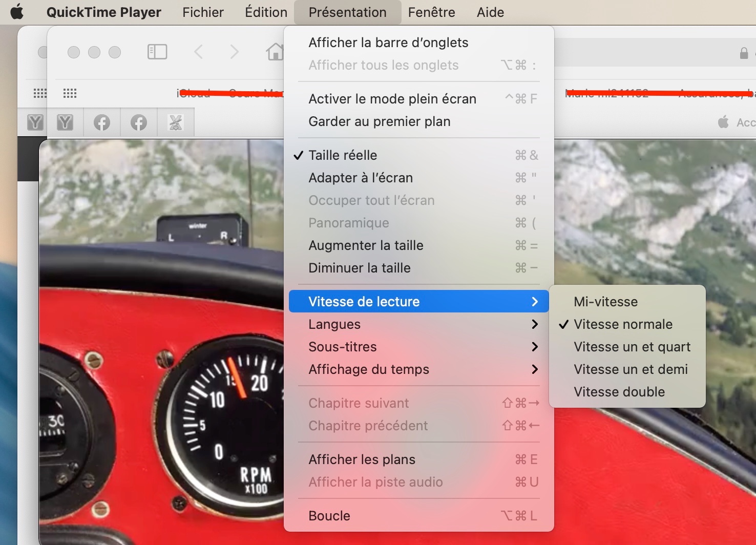The image size is (756, 545).
Task: Close the open Présentation menu
Action: [x=348, y=12]
